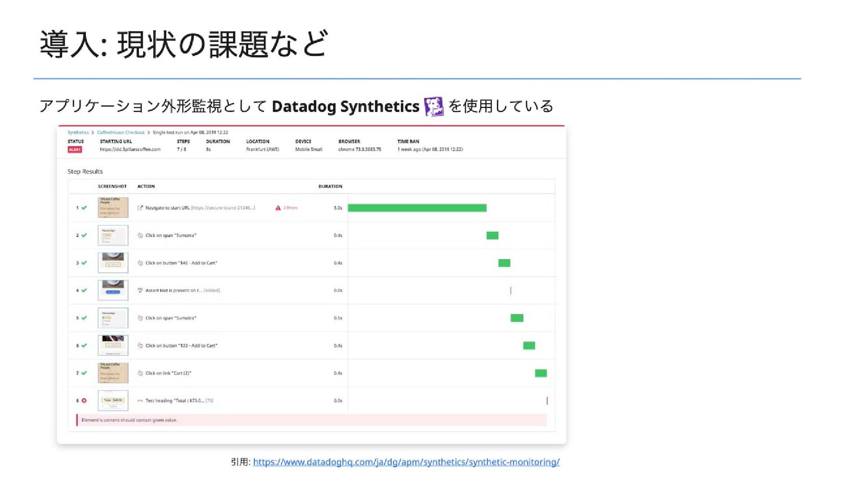
Task: Open the step 7 screenshot thumbnail
Action: (x=113, y=373)
